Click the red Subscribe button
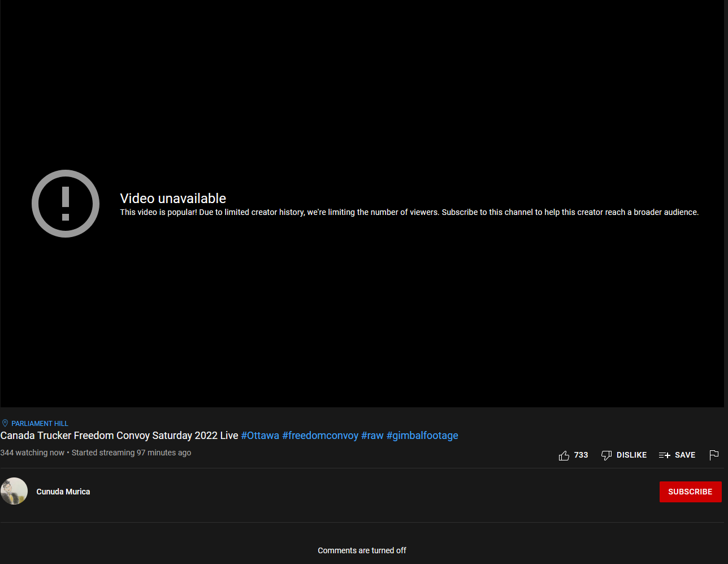Image resolution: width=728 pixels, height=564 pixels. coord(690,492)
